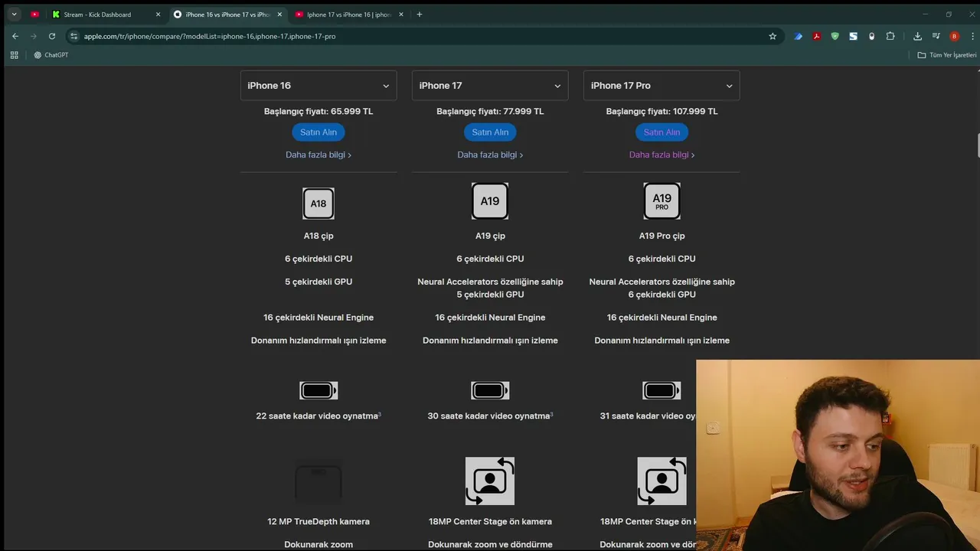Open Daha fazla bilgi for iPhone 17

pyautogui.click(x=490, y=155)
